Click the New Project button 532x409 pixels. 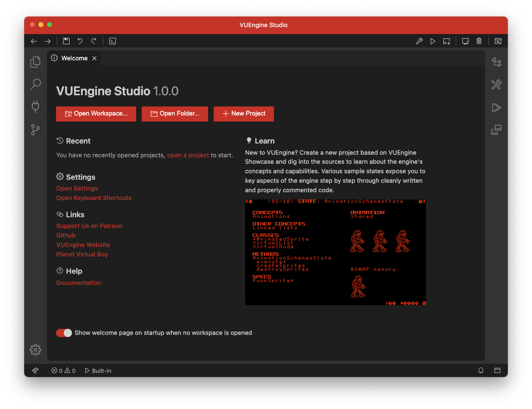[x=244, y=114]
